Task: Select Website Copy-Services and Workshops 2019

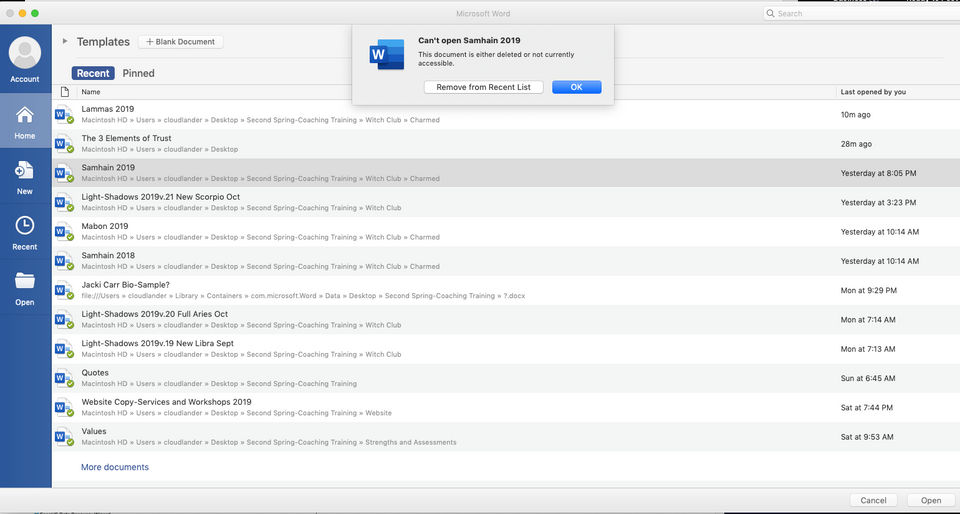Action: (x=167, y=402)
